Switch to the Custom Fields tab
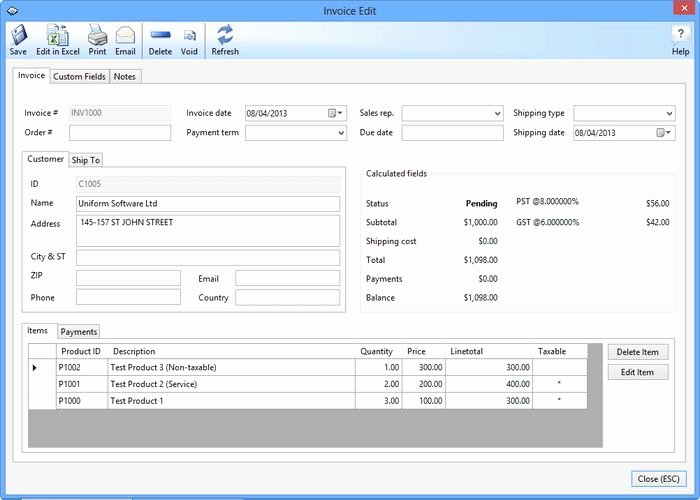This screenshot has width=700, height=500. click(79, 76)
